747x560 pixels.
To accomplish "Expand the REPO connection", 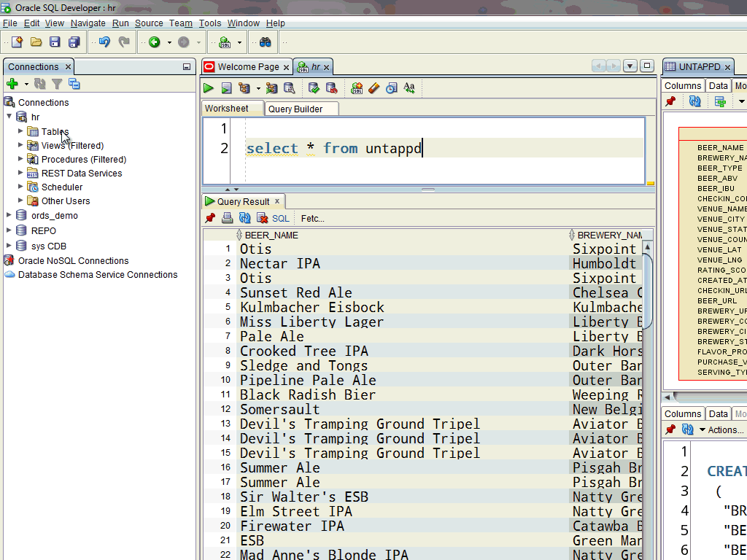I will 9,230.
